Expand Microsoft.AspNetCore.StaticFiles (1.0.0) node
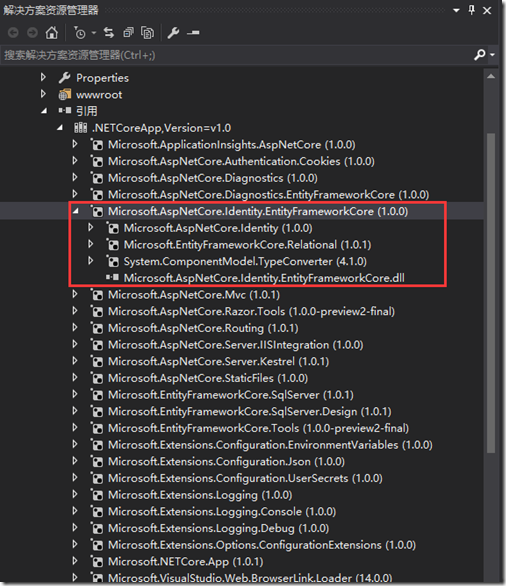Image resolution: width=506 pixels, height=586 pixels. (75, 377)
